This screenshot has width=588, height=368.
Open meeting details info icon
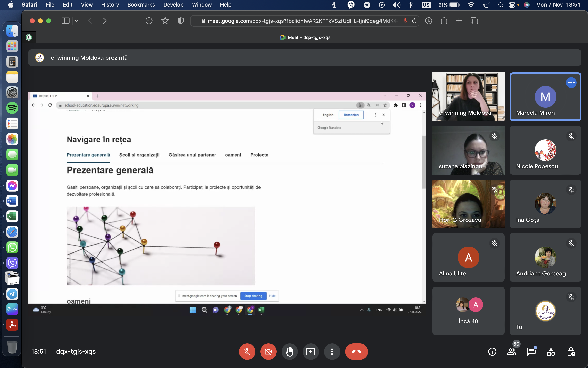click(x=492, y=352)
